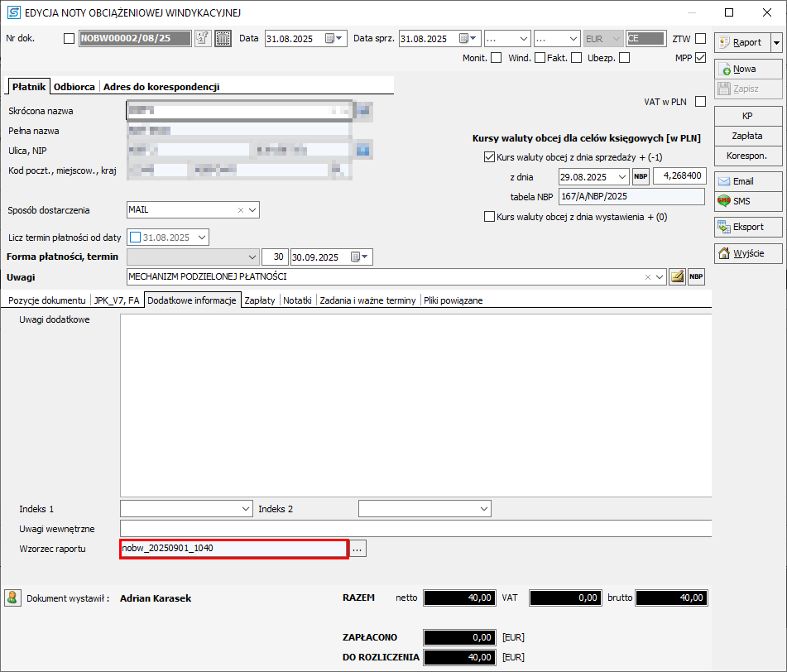Click the NBP button next to the 29.08.2025 date

641,176
